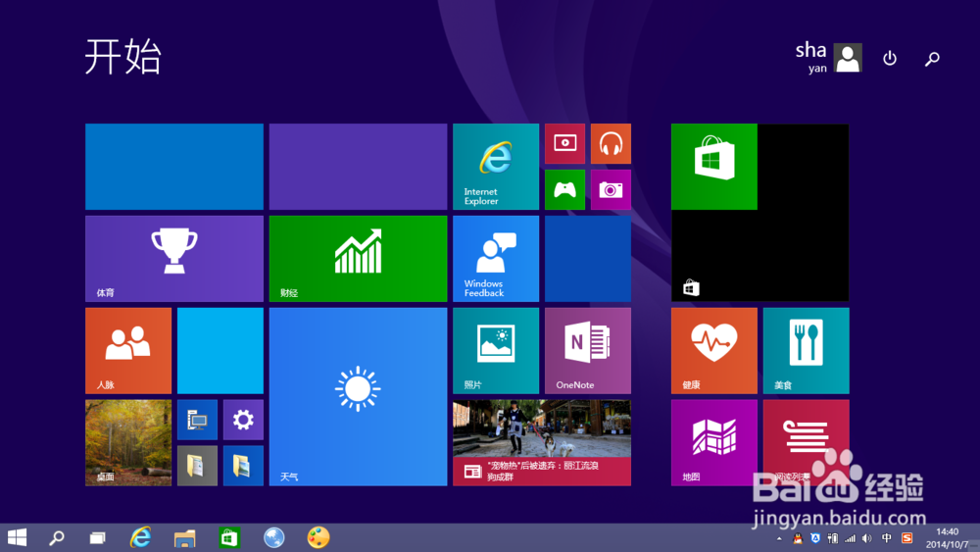
Task: Click the blank blue tile beside Windows Feedback
Action: point(587,259)
